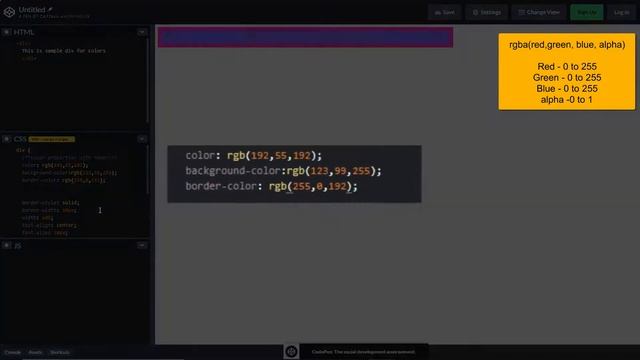The height and width of the screenshot is (360, 640).
Task: Expand the CSS panel dropdown arrow
Action: click(x=142, y=139)
